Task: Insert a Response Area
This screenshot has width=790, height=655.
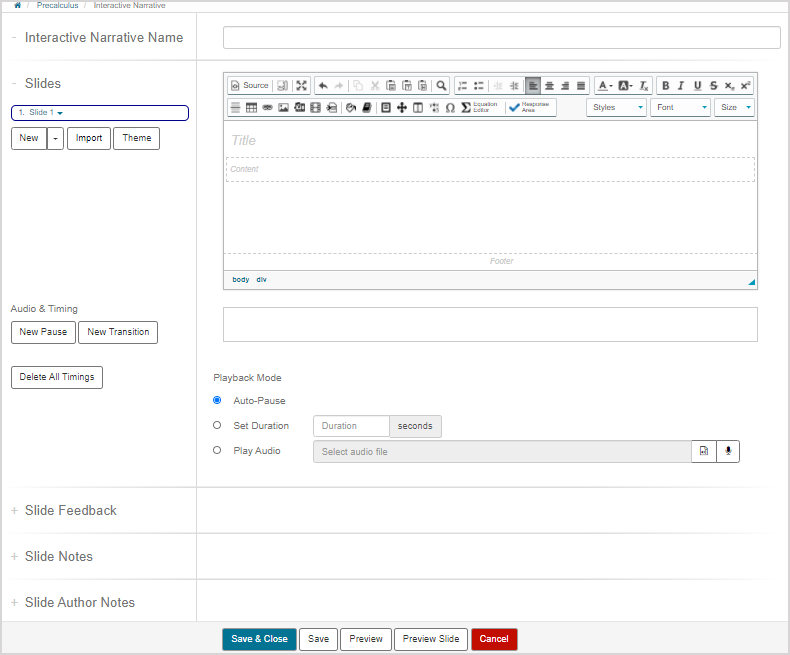Action: pyautogui.click(x=531, y=107)
